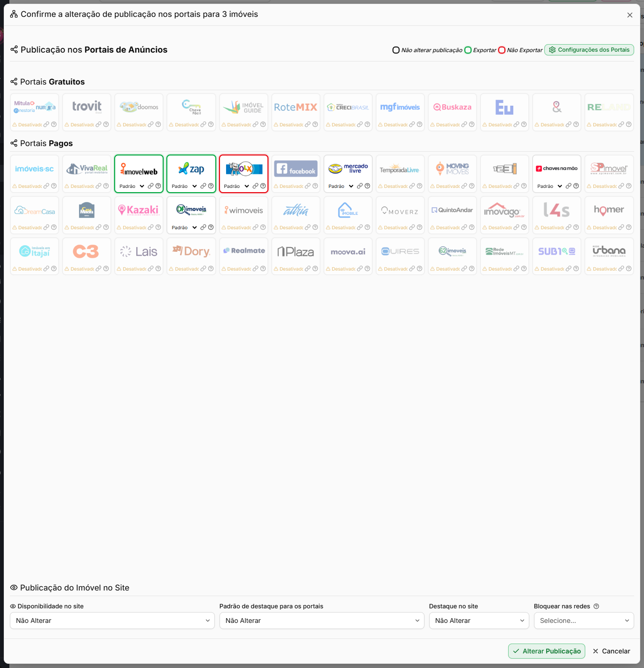Click the help icon on zap card
The width and height of the screenshot is (644, 668).
[x=211, y=186]
